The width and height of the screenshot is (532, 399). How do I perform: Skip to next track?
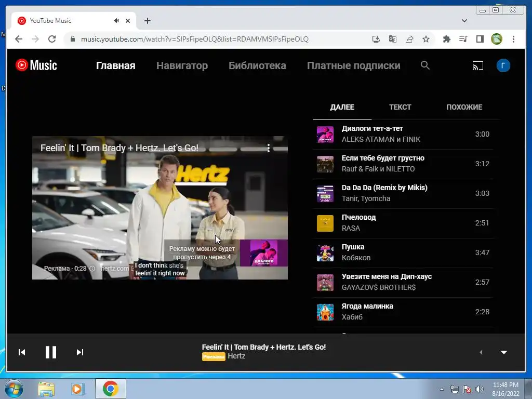coord(79,352)
